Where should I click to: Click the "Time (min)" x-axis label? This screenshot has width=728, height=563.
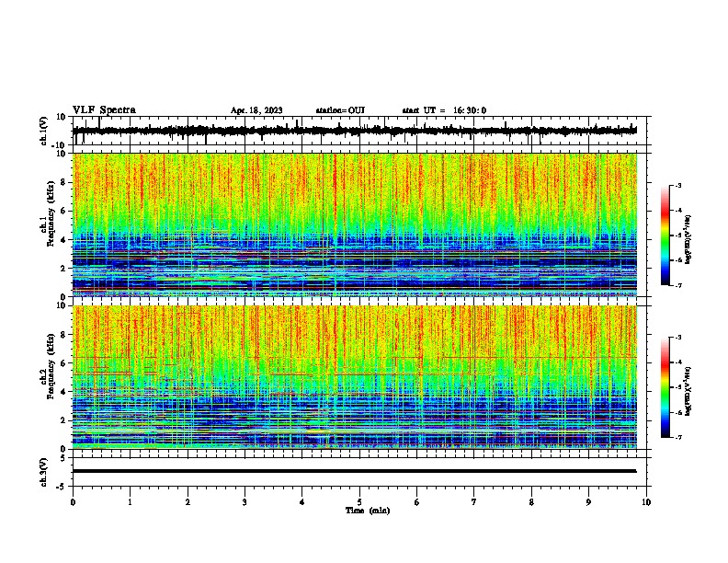click(x=368, y=511)
